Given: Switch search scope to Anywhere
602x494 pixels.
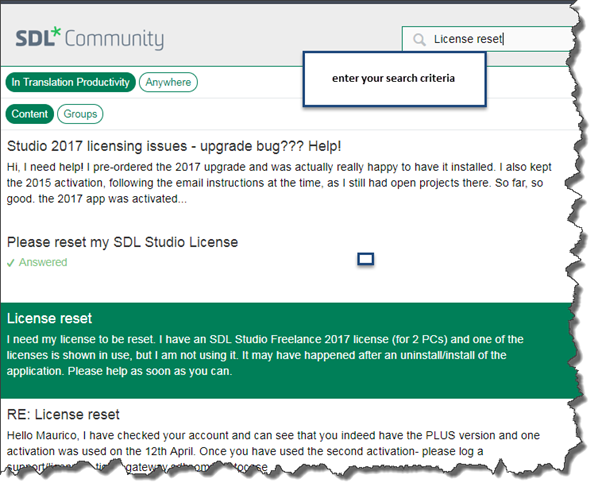Looking at the screenshot, I should (168, 82).
